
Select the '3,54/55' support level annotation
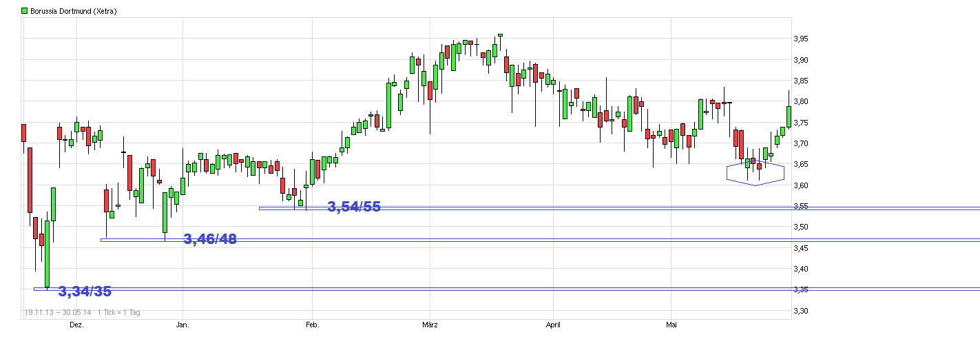(x=354, y=207)
